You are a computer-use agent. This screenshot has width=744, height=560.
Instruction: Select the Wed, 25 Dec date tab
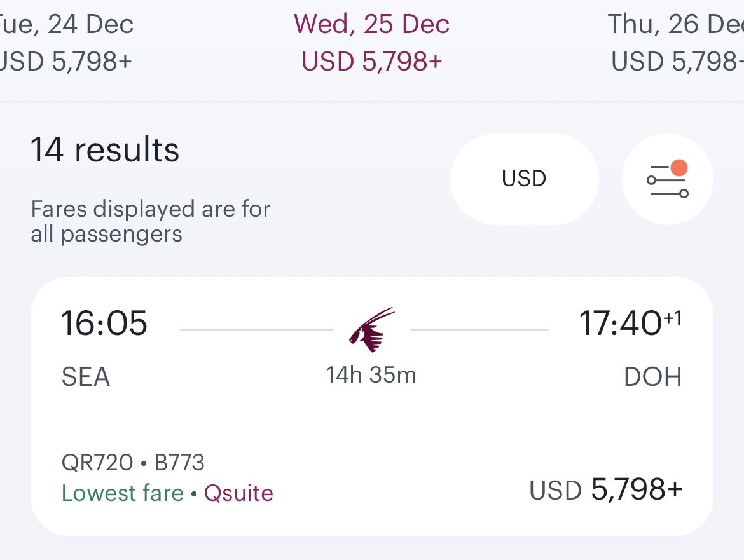click(x=371, y=43)
